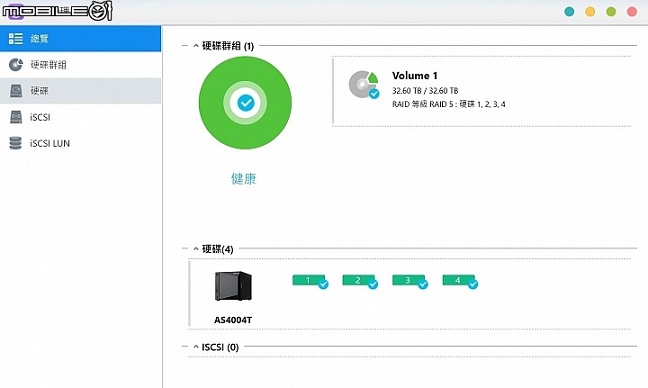Click the teal window control dot
Viewport: 648px width, 388px height.
click(x=569, y=12)
